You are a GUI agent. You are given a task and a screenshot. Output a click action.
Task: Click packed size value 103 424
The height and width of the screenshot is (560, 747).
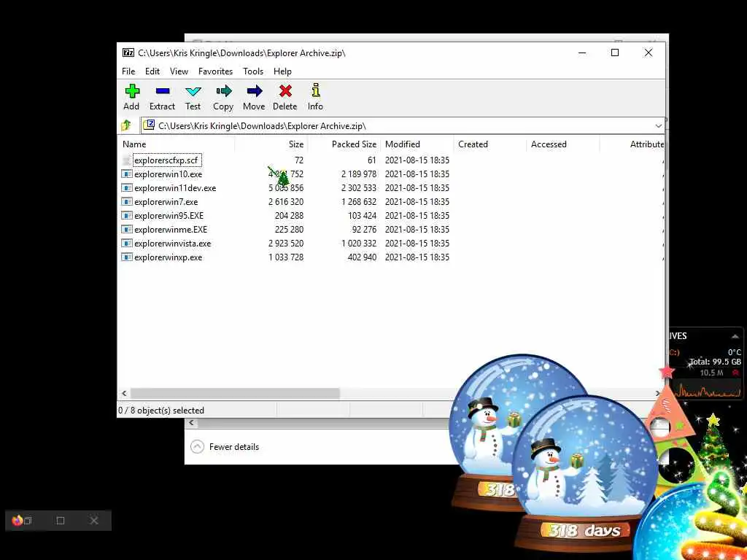coord(362,216)
